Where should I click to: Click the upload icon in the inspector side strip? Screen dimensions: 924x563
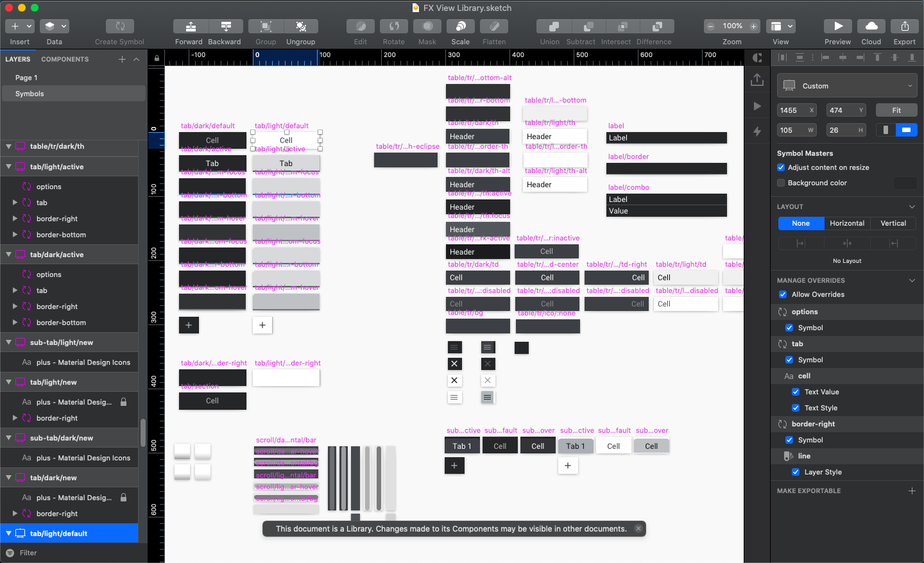coord(757,80)
